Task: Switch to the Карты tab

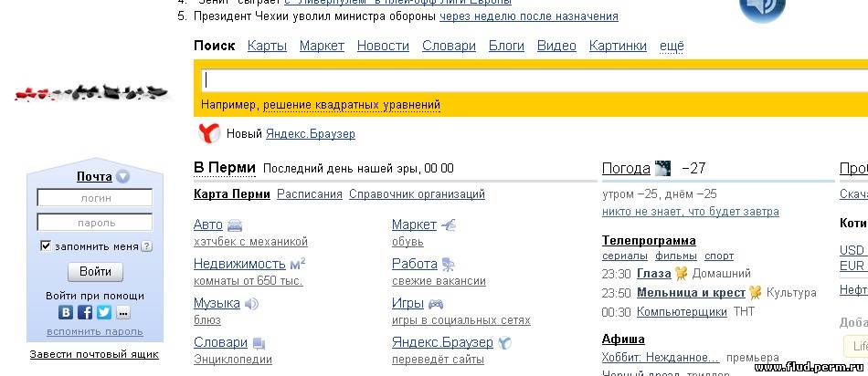Action: coord(267,46)
